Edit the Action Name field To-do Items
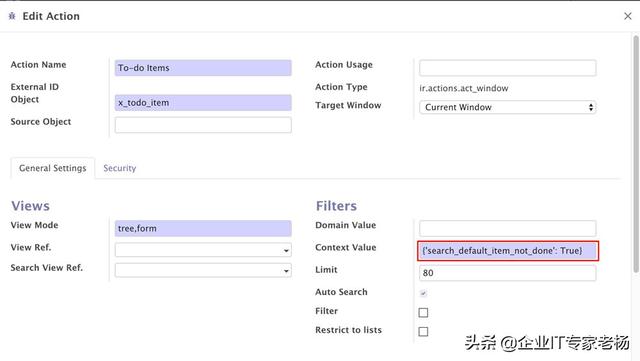 [203, 68]
